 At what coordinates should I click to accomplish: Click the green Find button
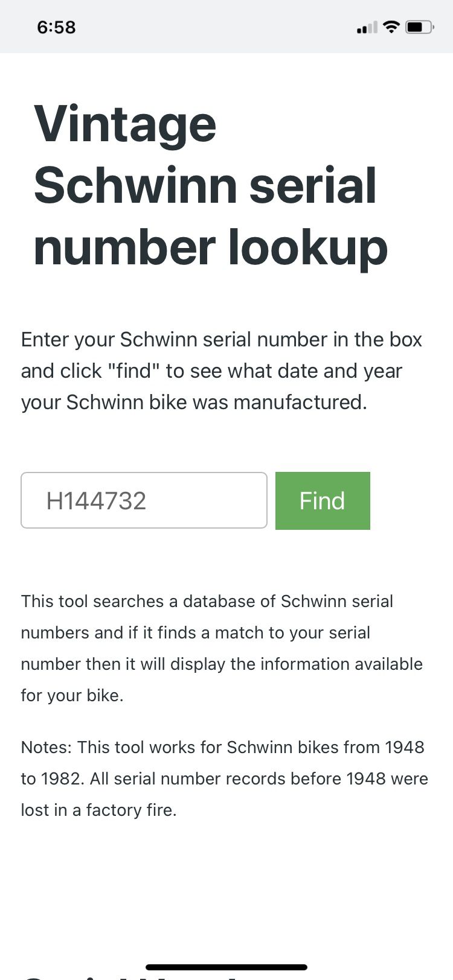click(x=323, y=501)
